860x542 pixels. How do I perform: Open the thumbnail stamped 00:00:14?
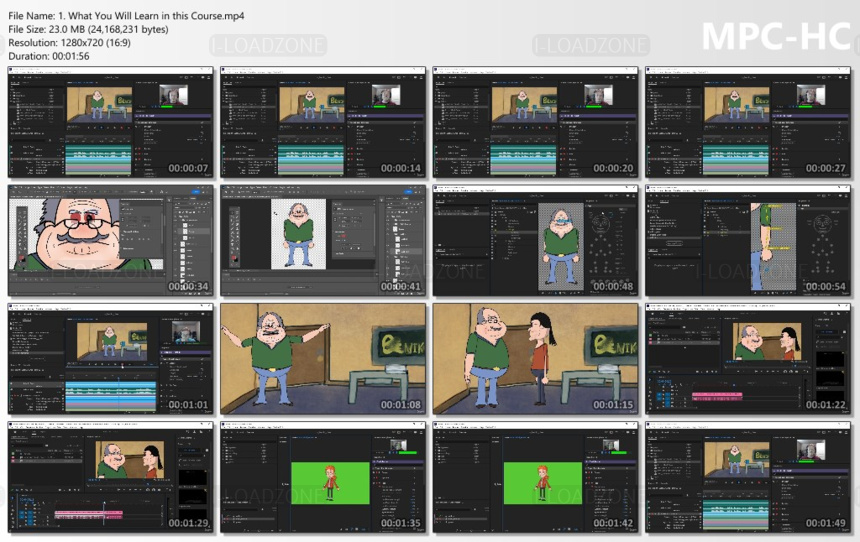tap(323, 122)
